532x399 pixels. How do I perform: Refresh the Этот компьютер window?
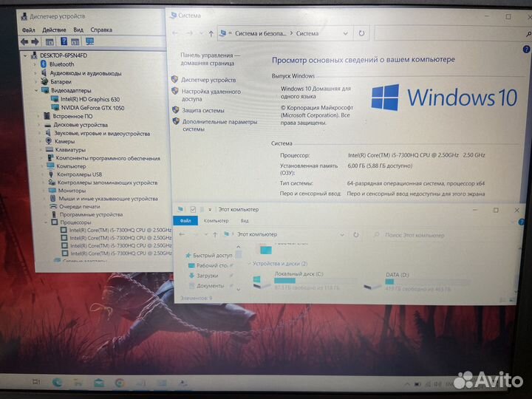click(355, 234)
